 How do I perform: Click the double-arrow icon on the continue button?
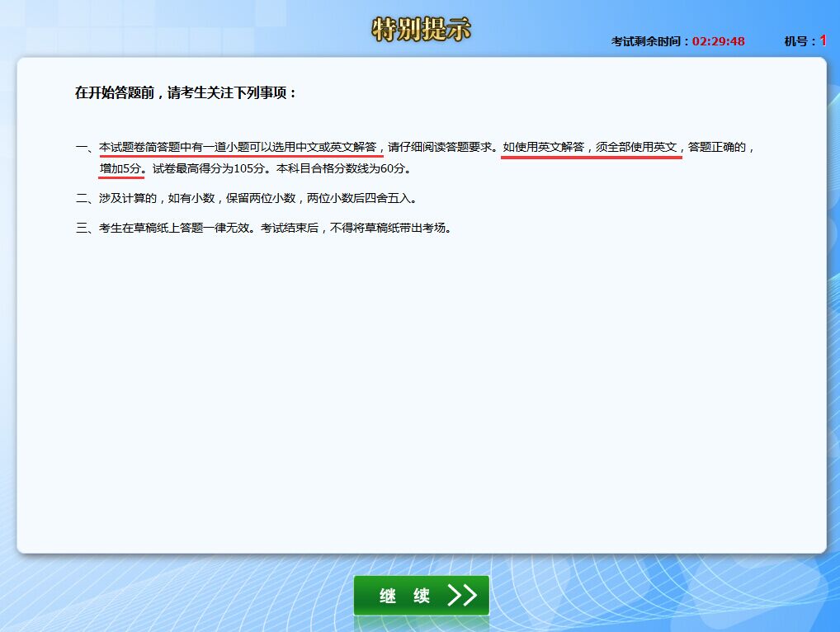tap(462, 596)
